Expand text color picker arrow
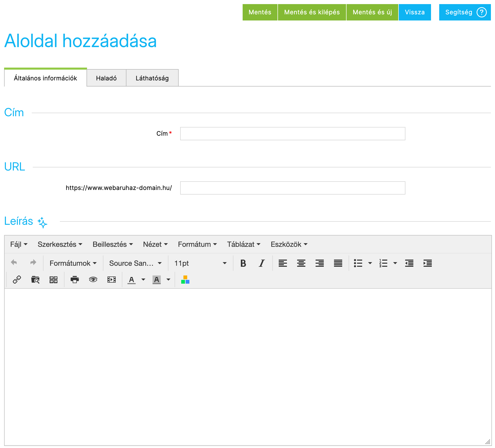Image resolution: width=495 pixels, height=448 pixels. click(143, 280)
